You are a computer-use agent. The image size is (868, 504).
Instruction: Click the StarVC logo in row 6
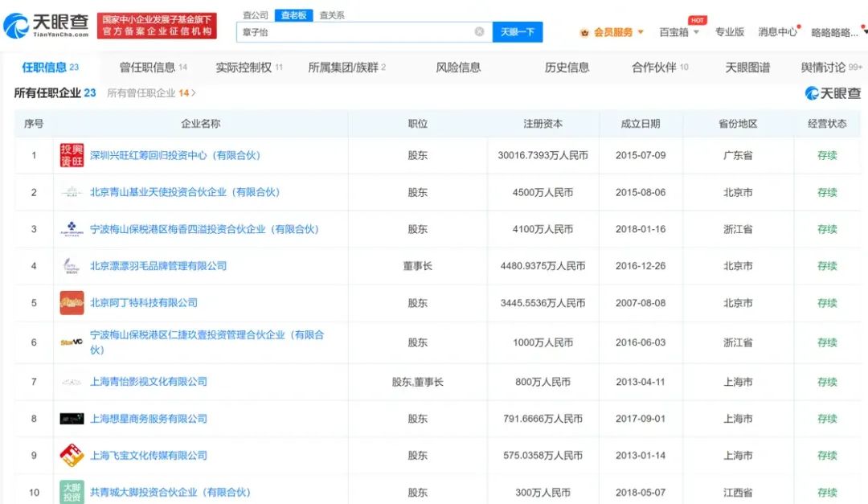pos(72,342)
